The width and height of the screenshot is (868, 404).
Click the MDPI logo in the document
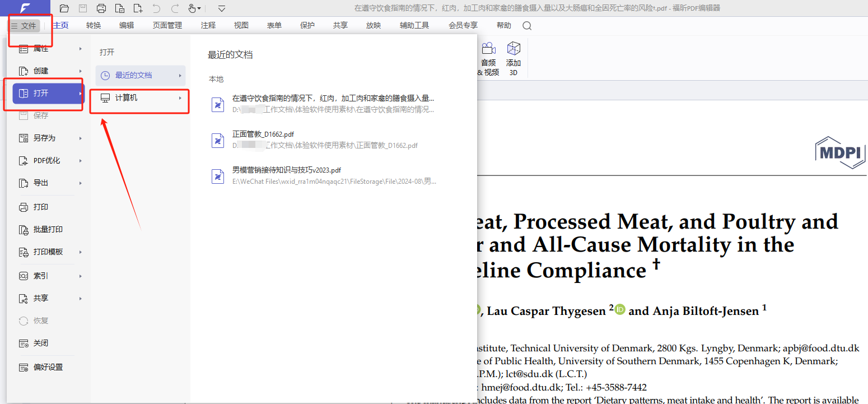click(840, 152)
